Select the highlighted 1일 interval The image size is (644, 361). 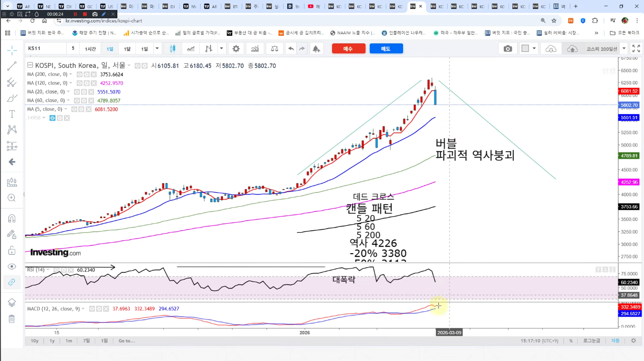pyautogui.click(x=110, y=49)
